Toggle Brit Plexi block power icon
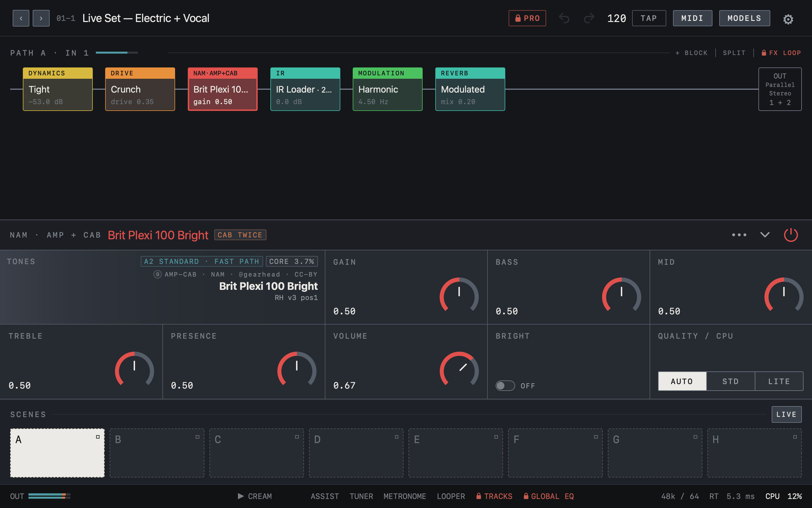The image size is (812, 508). (x=791, y=235)
